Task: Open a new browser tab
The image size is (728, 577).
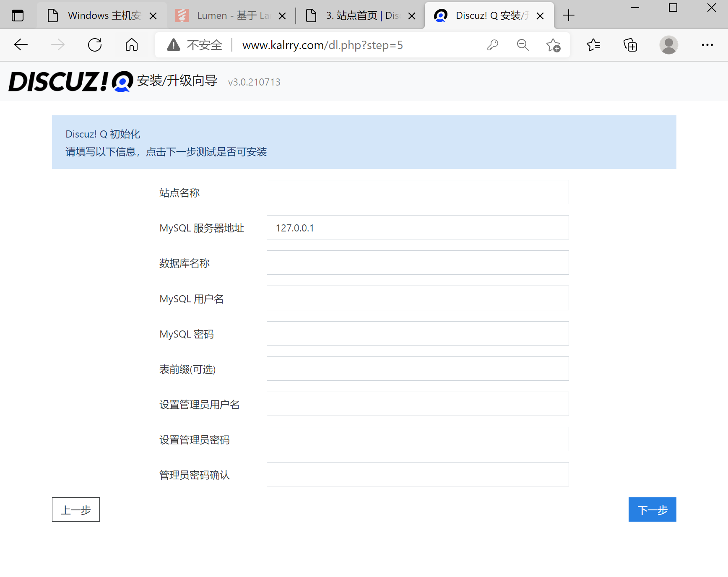Action: click(x=569, y=15)
